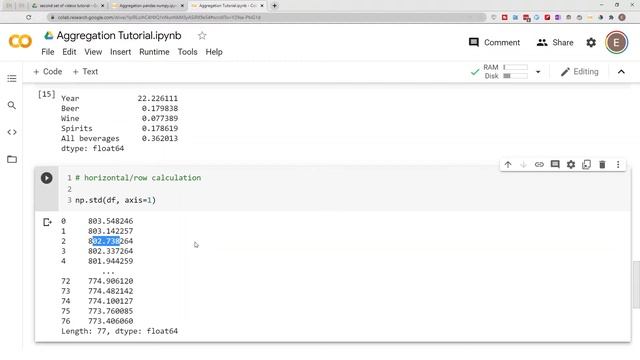Mirror cell in tab icon
Screen dimensions: 640x360
[587, 164]
